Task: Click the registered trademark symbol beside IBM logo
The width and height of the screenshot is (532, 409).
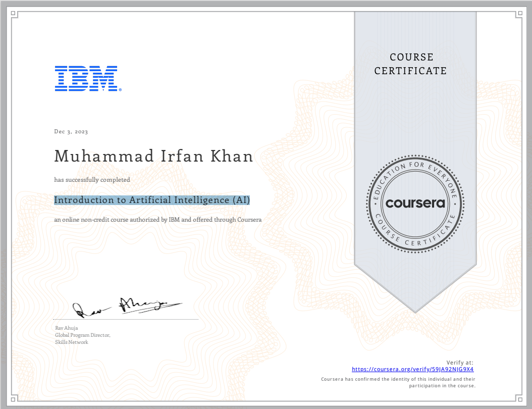Action: click(120, 90)
